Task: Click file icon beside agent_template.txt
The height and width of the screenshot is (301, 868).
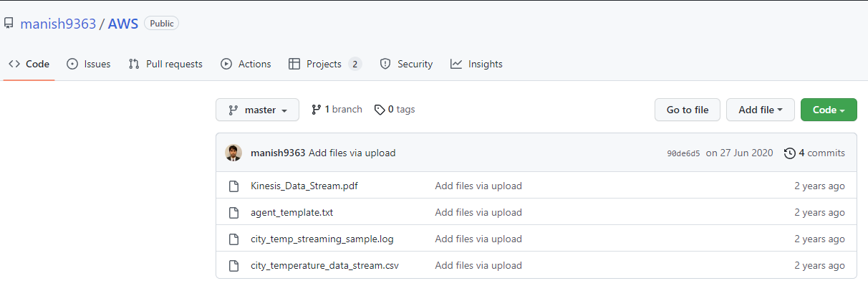Action: (233, 212)
